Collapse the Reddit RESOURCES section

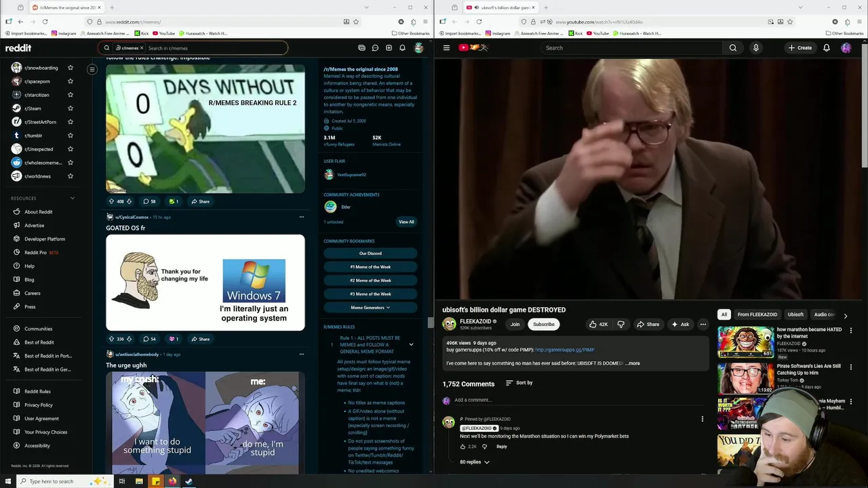(73, 198)
